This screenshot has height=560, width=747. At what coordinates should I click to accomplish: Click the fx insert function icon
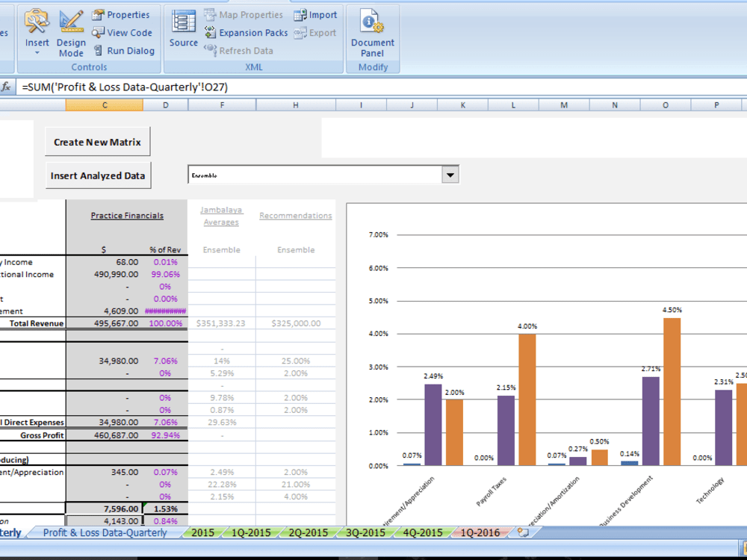pyautogui.click(x=6, y=87)
